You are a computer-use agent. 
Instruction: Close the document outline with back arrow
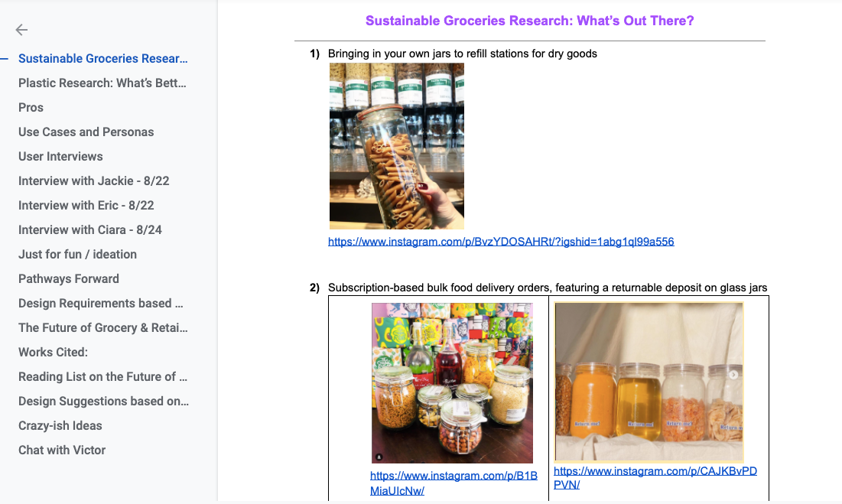[x=21, y=30]
